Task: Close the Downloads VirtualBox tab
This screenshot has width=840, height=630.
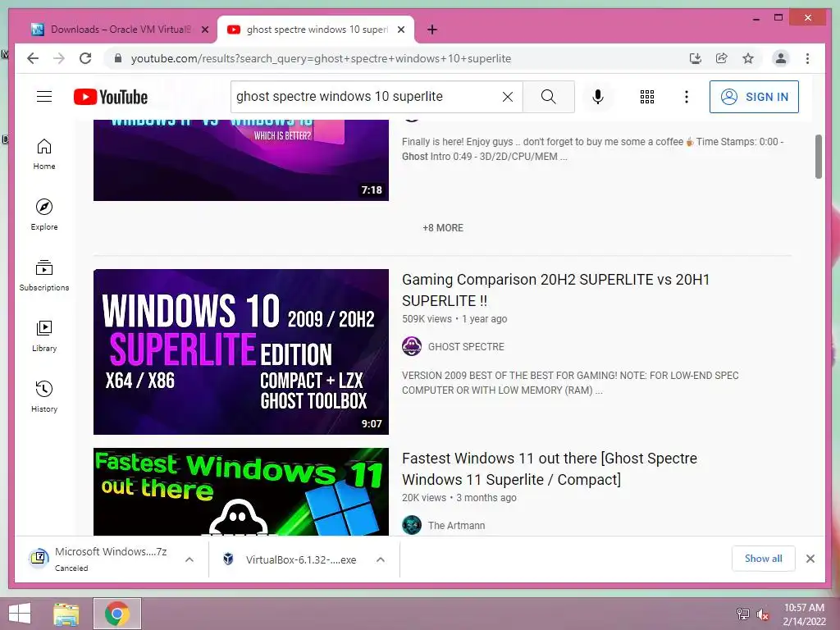Action: click(x=204, y=30)
